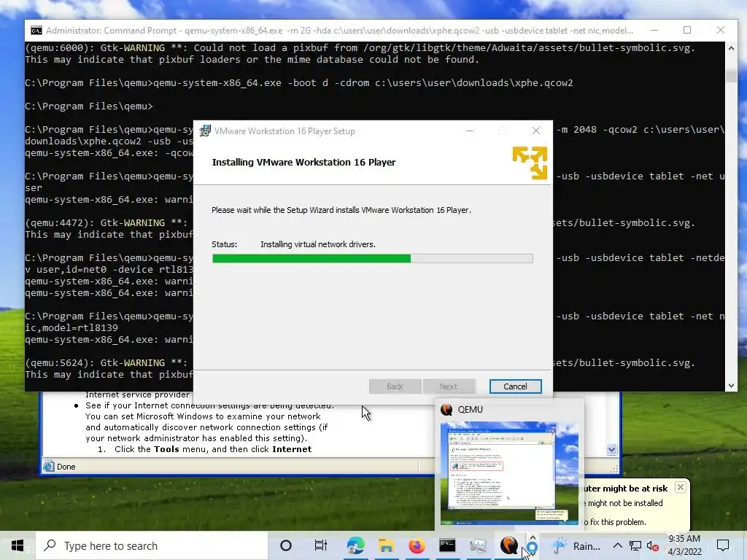Click the Command Prompt scroll up arrow

731,47
